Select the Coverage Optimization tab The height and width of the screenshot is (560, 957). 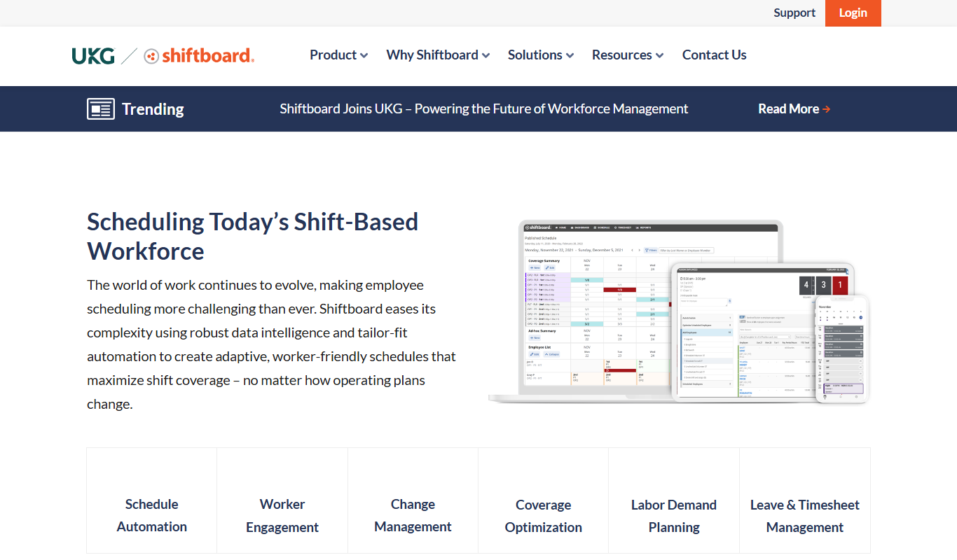click(544, 500)
